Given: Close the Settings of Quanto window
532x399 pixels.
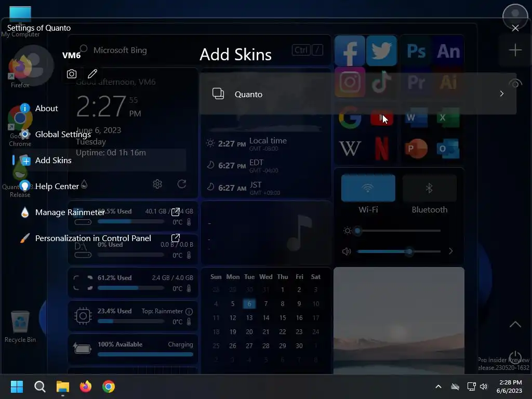Looking at the screenshot, I should click(x=515, y=28).
